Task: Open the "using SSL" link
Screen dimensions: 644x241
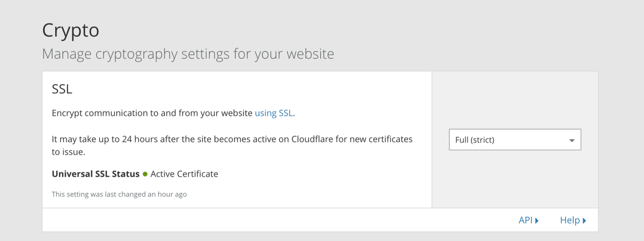Action: point(273,113)
